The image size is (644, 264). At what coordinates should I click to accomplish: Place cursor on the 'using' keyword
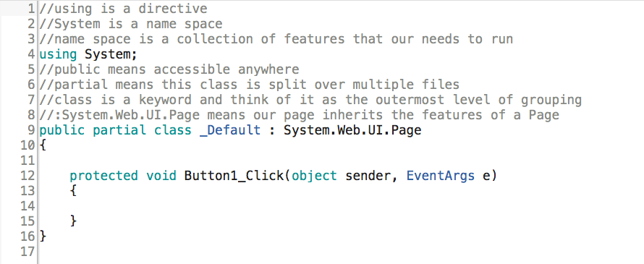58,54
